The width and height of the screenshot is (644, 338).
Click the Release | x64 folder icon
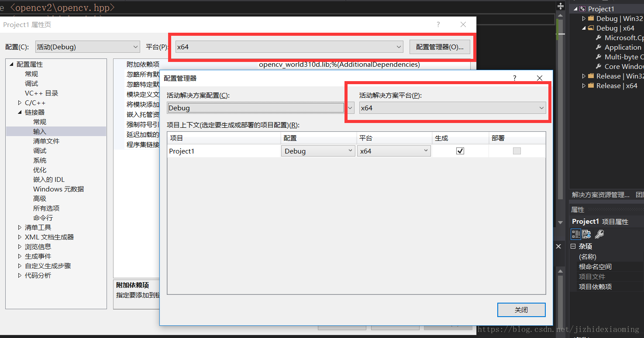pos(591,85)
